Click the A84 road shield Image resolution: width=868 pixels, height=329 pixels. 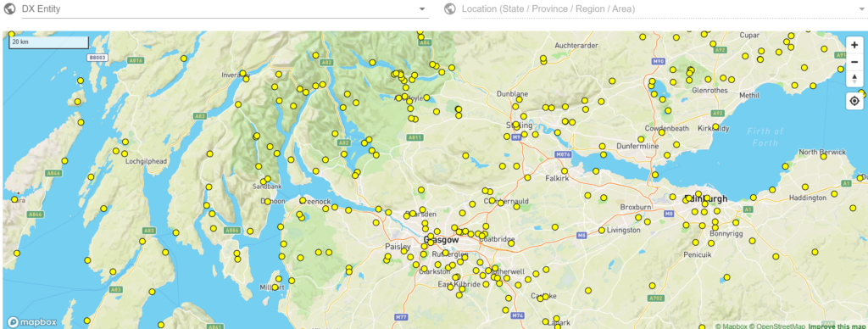click(425, 42)
